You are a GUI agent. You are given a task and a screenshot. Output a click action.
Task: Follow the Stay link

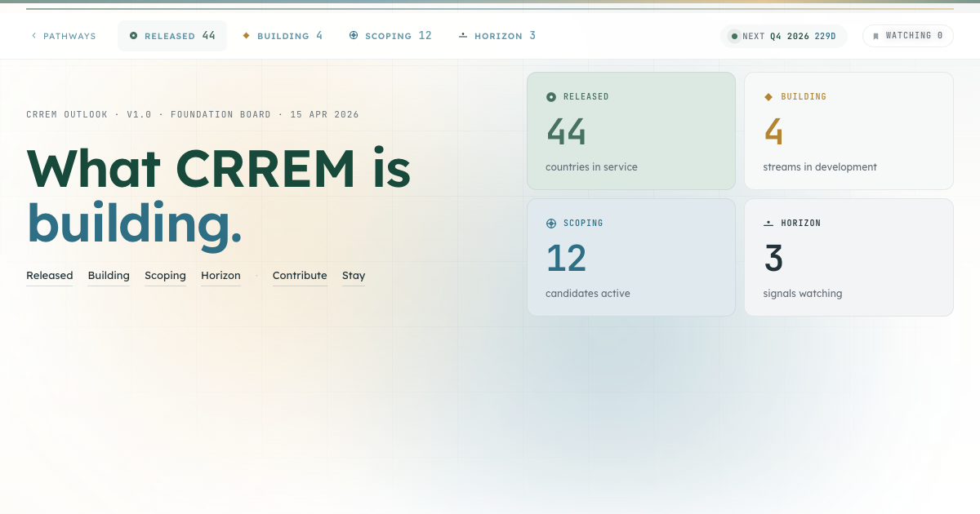(354, 276)
